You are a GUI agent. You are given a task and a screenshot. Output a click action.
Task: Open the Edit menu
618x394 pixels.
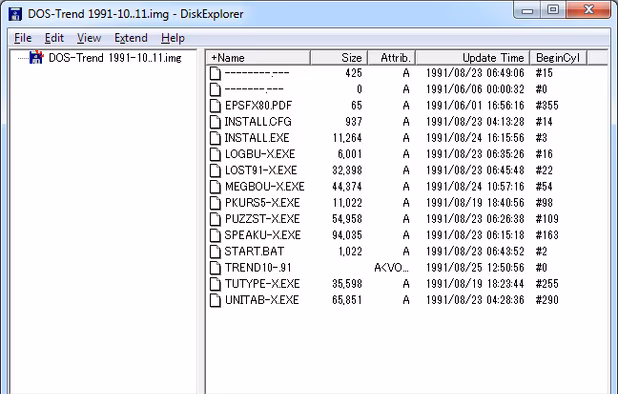tap(54, 38)
